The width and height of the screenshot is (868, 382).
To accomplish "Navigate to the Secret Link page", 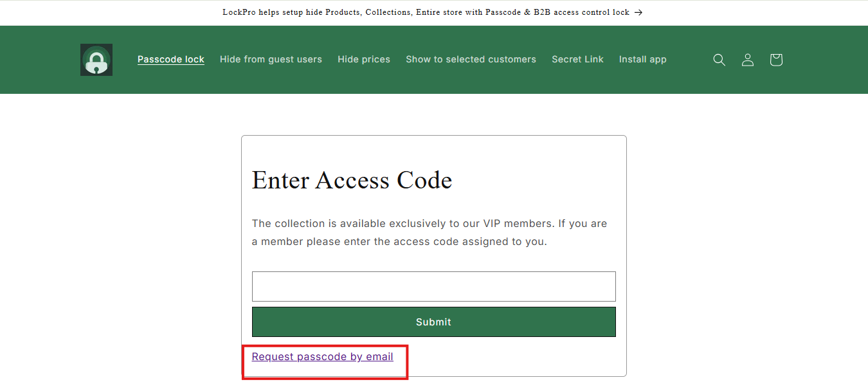I will [x=577, y=59].
